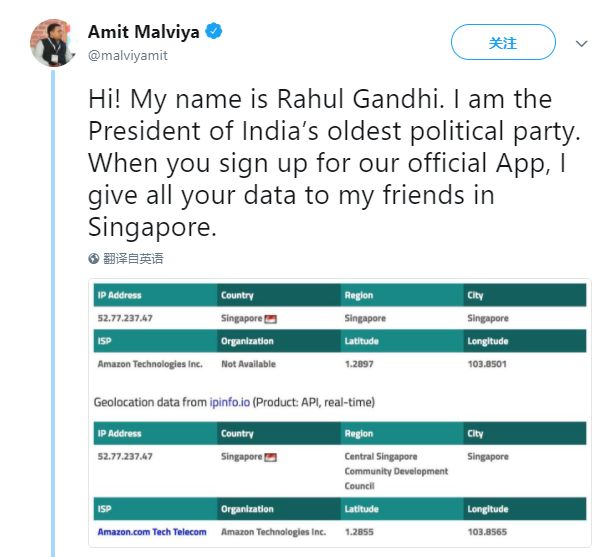Open the @malviyamit handle
Viewport: 614px width, 557px height.
(128, 55)
